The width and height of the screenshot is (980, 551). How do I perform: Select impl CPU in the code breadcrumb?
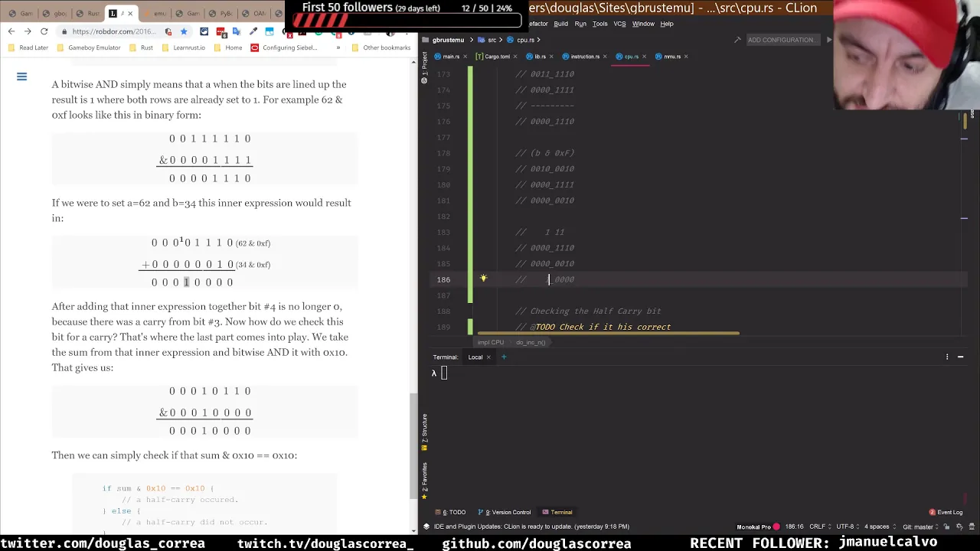click(x=491, y=342)
